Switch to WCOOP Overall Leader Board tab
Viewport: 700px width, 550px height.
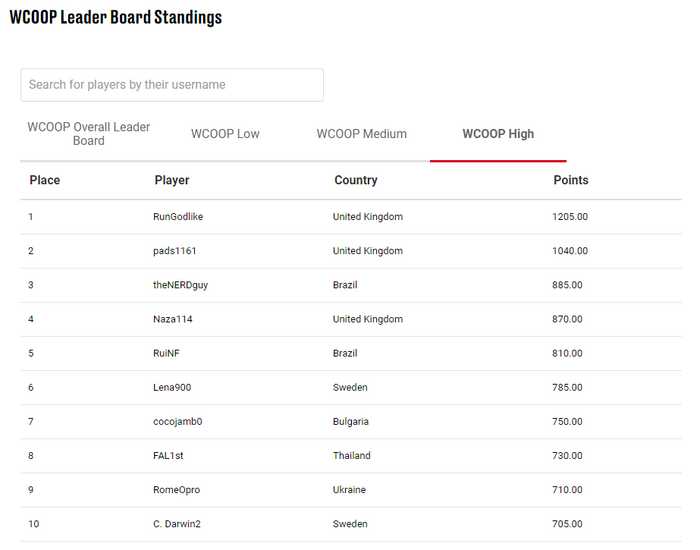pyautogui.click(x=88, y=134)
